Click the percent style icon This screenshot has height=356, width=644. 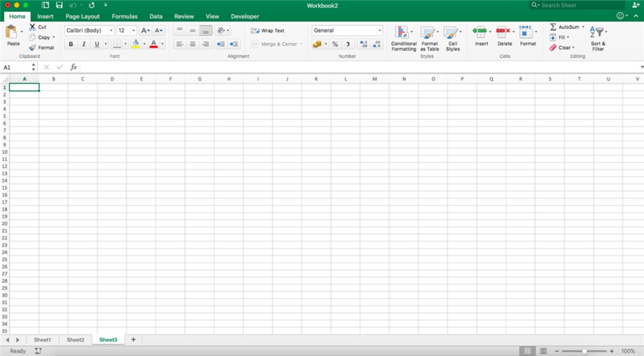pyautogui.click(x=335, y=44)
